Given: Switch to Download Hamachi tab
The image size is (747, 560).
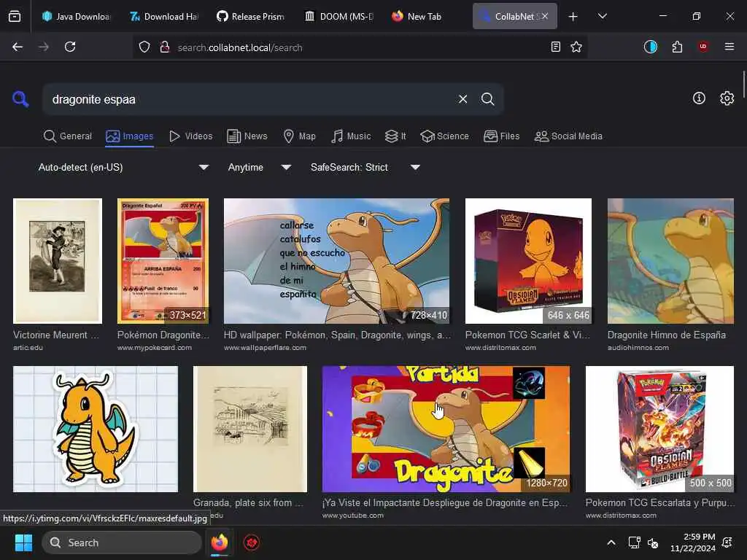Looking at the screenshot, I should 164,16.
